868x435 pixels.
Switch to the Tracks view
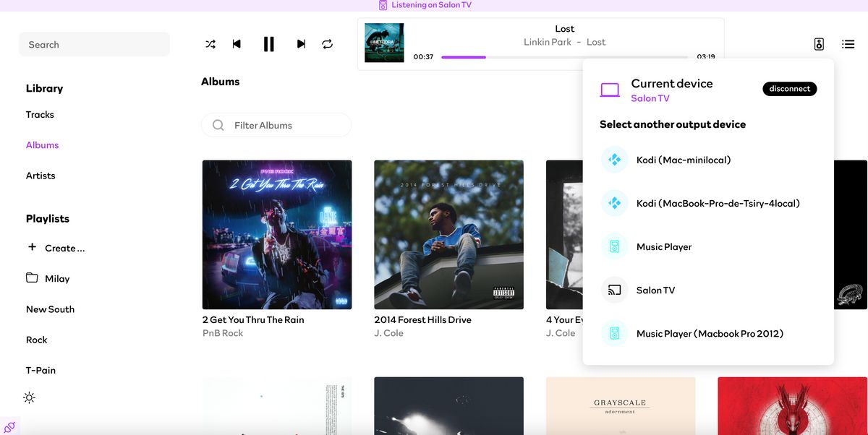coord(40,114)
